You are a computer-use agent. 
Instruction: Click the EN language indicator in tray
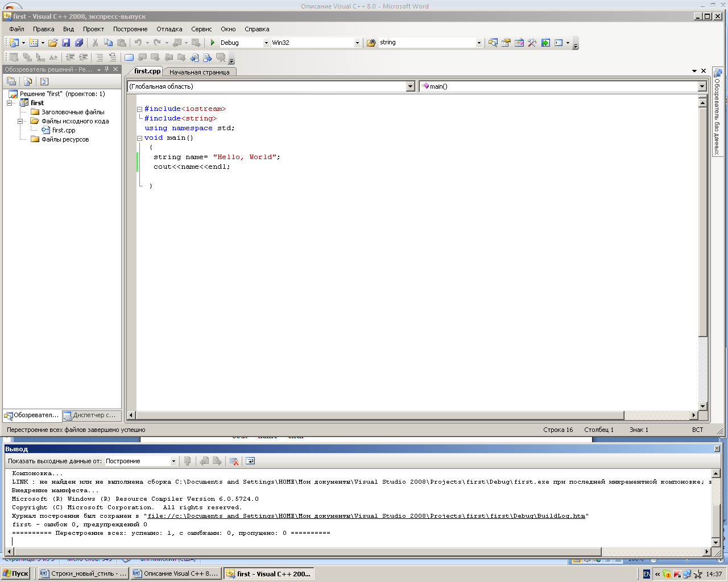(647, 574)
